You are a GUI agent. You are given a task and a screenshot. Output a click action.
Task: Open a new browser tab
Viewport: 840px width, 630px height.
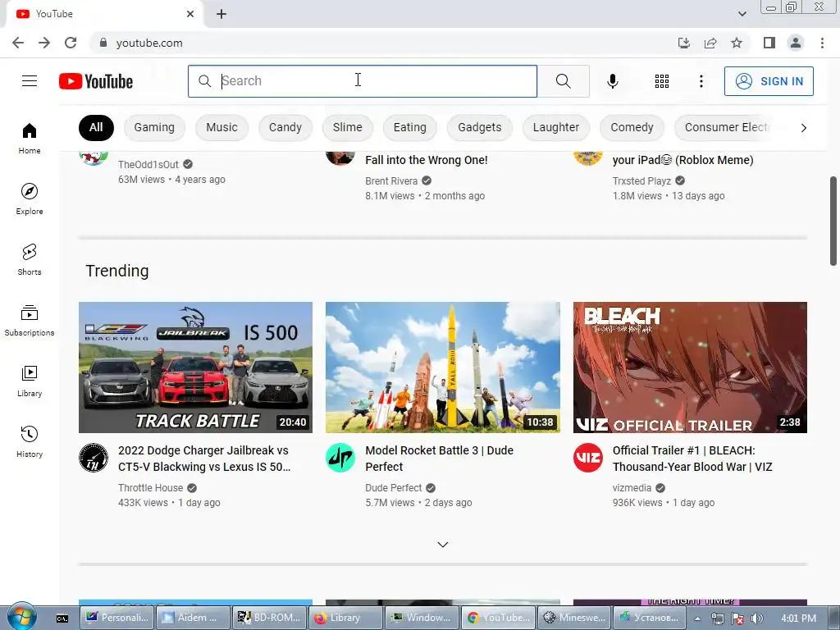tap(221, 14)
